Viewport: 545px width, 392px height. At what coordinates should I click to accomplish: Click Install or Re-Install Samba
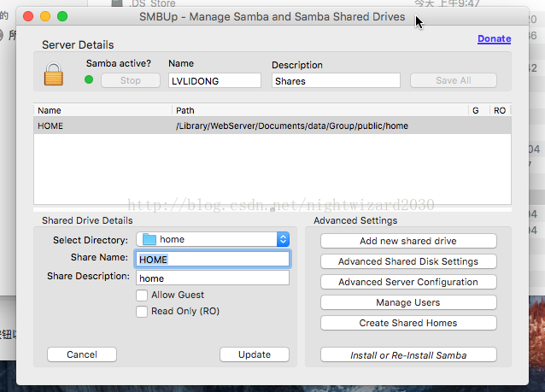pos(408,354)
